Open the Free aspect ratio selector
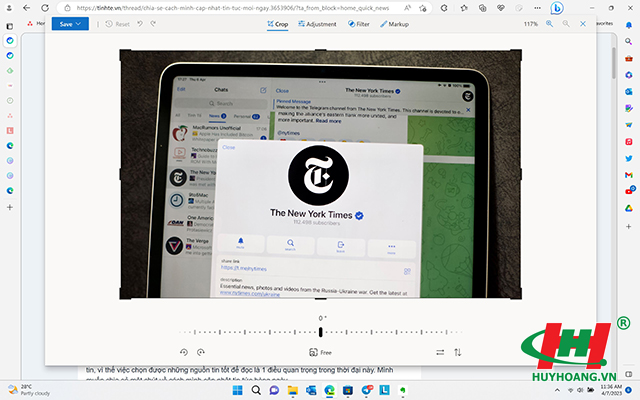 (x=320, y=352)
